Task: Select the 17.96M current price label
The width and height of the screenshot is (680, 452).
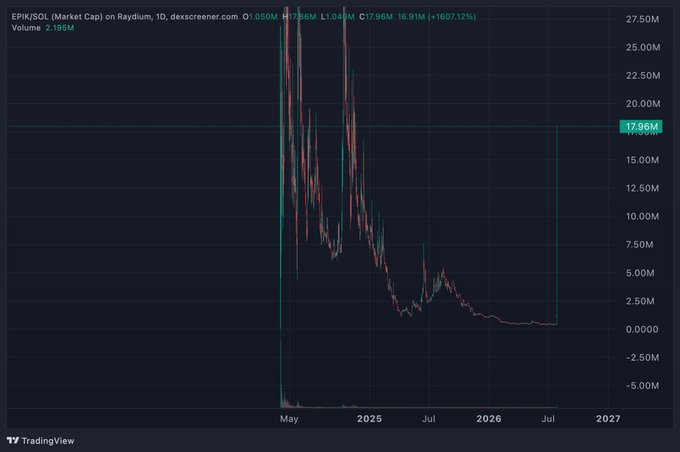Action: 641,127
